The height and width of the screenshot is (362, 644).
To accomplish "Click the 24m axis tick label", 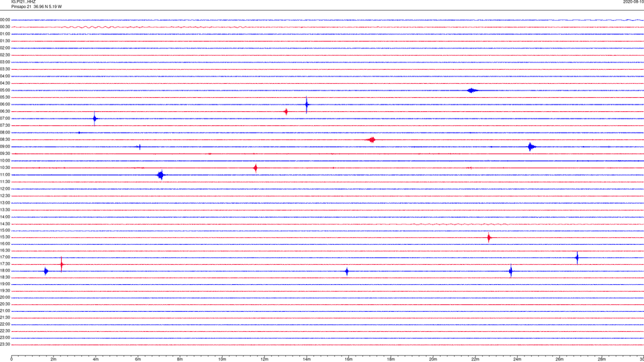I will (517, 359).
